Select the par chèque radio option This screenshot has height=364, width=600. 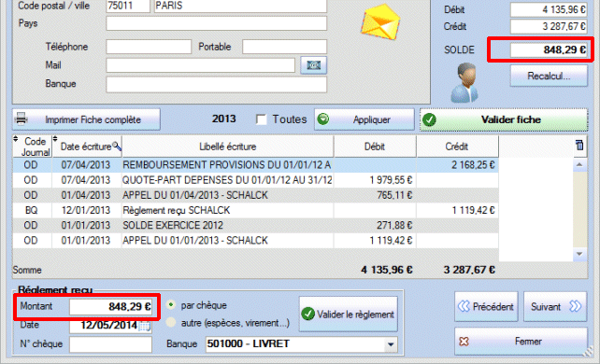(x=171, y=305)
